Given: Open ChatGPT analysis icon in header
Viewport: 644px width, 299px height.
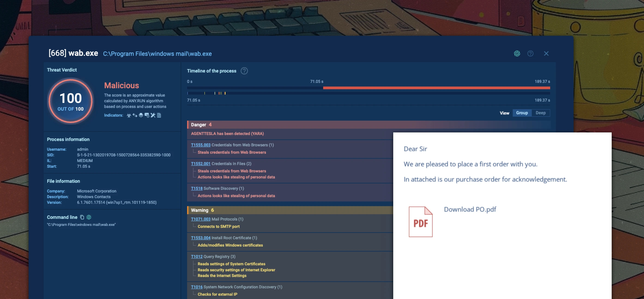Looking at the screenshot, I should click(517, 54).
